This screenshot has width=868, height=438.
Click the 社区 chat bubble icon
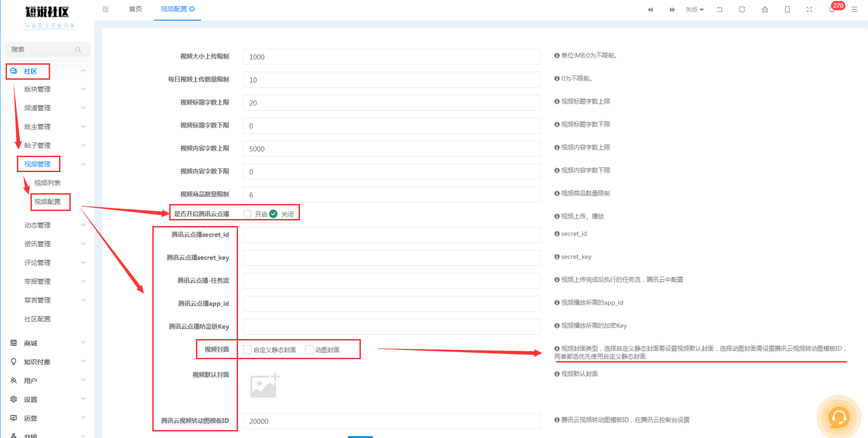(x=14, y=71)
